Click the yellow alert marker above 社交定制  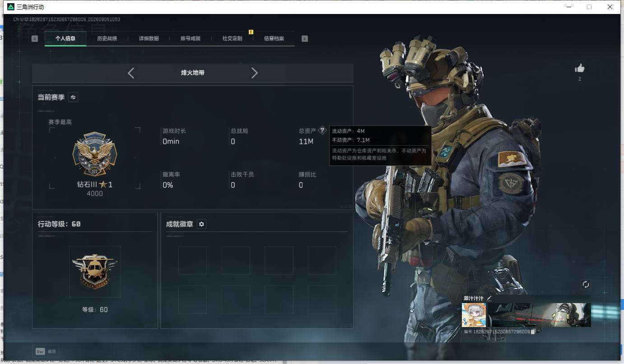click(x=251, y=32)
